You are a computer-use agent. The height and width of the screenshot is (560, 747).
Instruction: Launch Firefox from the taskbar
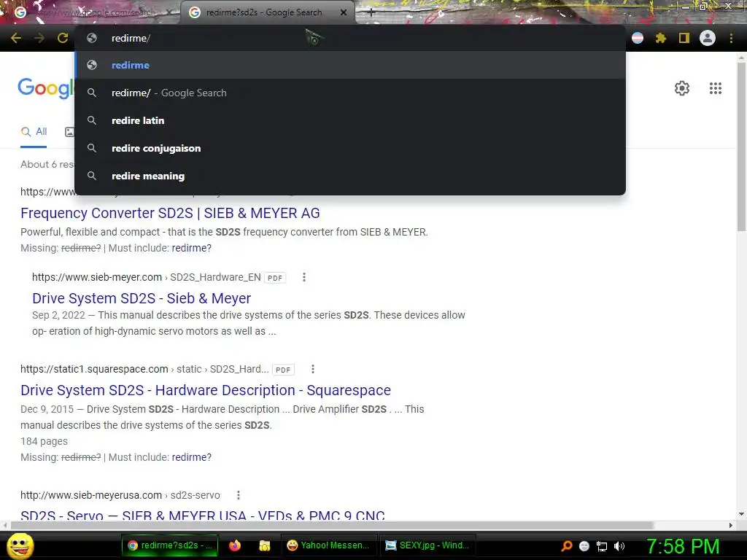(x=235, y=545)
